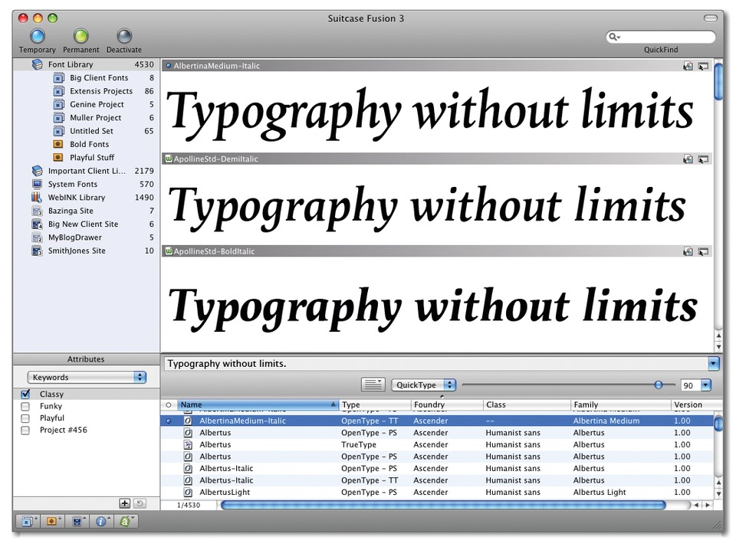Click the QuickFind search field
Viewport: 736px width, 560px height.
[x=661, y=37]
